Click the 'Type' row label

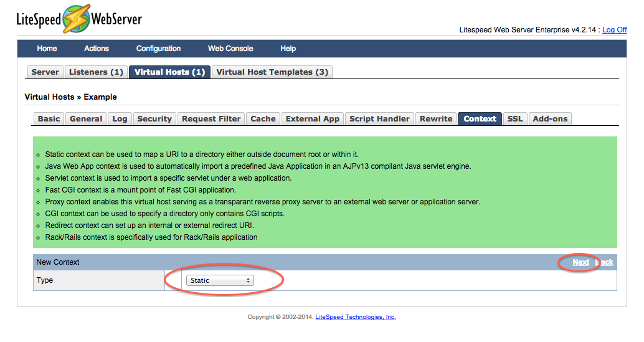45,280
